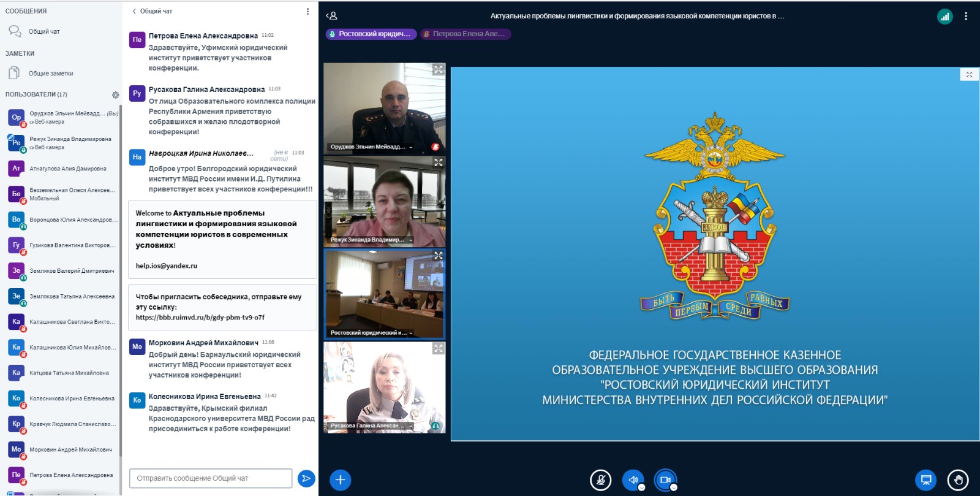
Task: Toggle the webcam sharing button
Action: (x=665, y=480)
